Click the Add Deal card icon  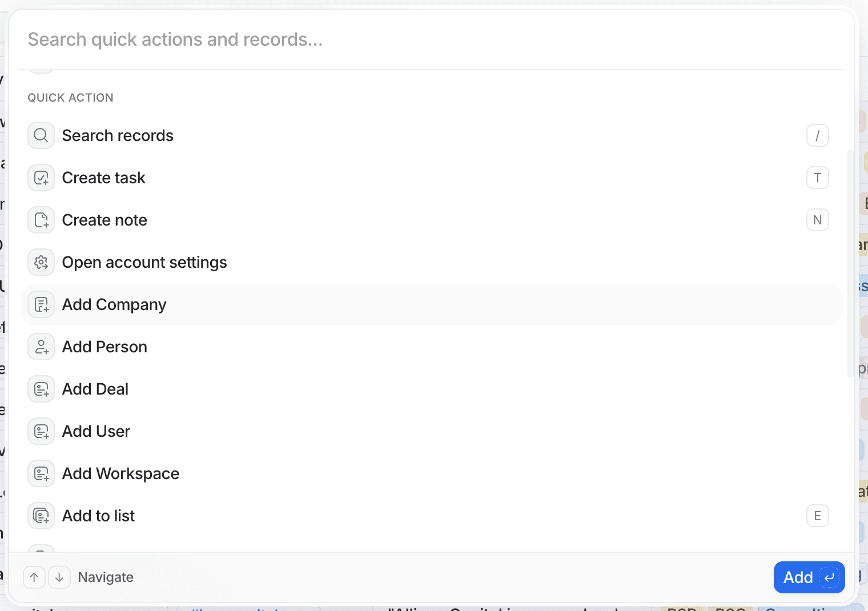tap(41, 389)
